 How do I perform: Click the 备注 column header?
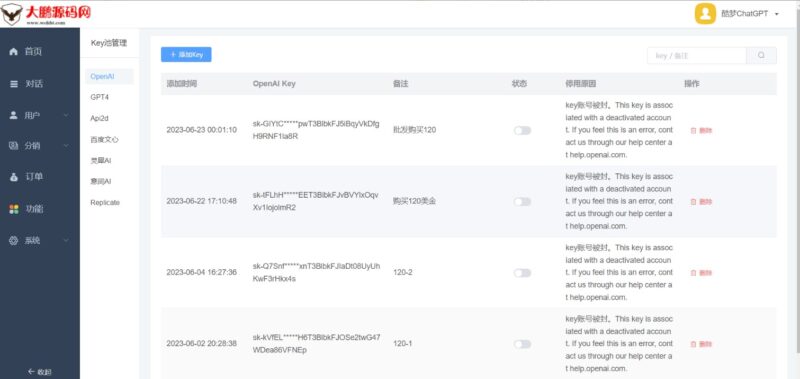(x=401, y=84)
